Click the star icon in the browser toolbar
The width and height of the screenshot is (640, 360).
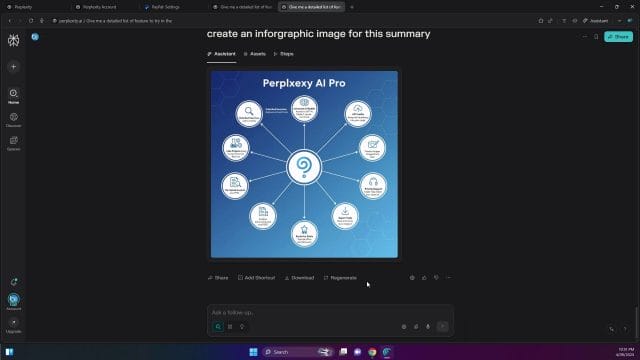540,20
